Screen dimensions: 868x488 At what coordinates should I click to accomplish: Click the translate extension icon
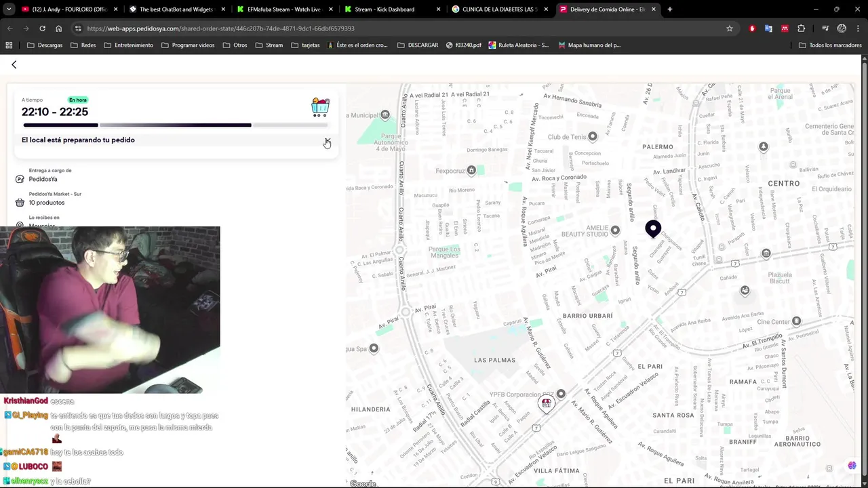pos(768,28)
